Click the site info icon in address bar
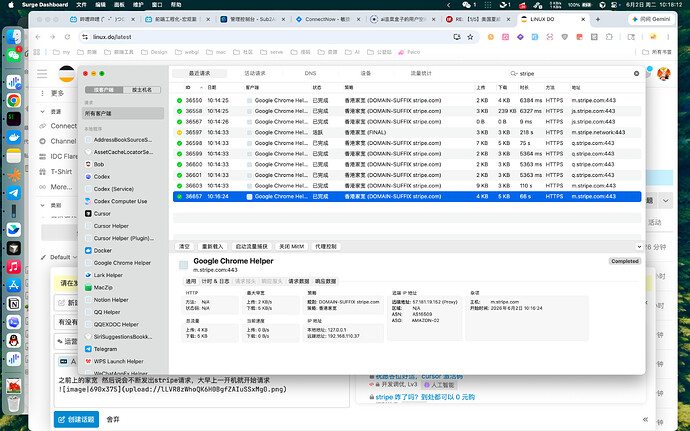The image size is (690, 431). (85, 37)
